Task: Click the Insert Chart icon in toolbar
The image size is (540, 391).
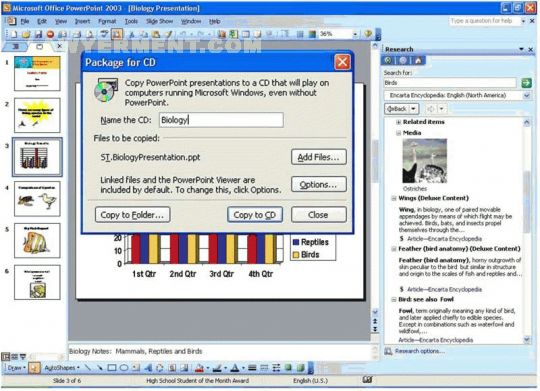Action: point(221,34)
